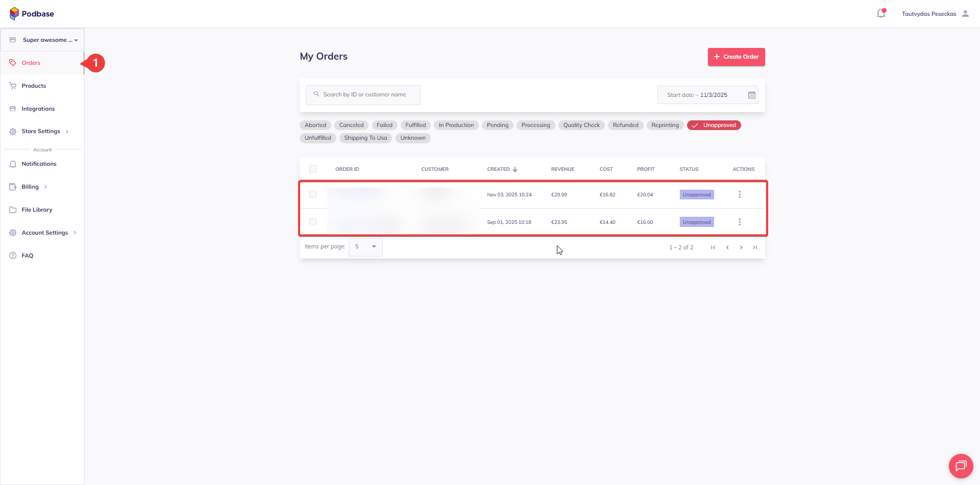Open Products in the sidebar
The image size is (980, 485).
click(x=34, y=86)
